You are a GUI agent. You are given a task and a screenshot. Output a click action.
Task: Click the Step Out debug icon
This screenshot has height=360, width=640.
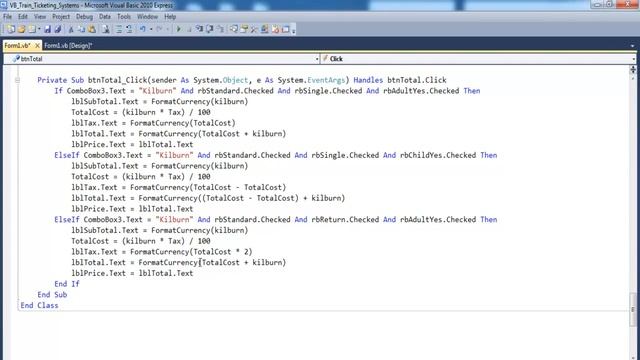221,29
